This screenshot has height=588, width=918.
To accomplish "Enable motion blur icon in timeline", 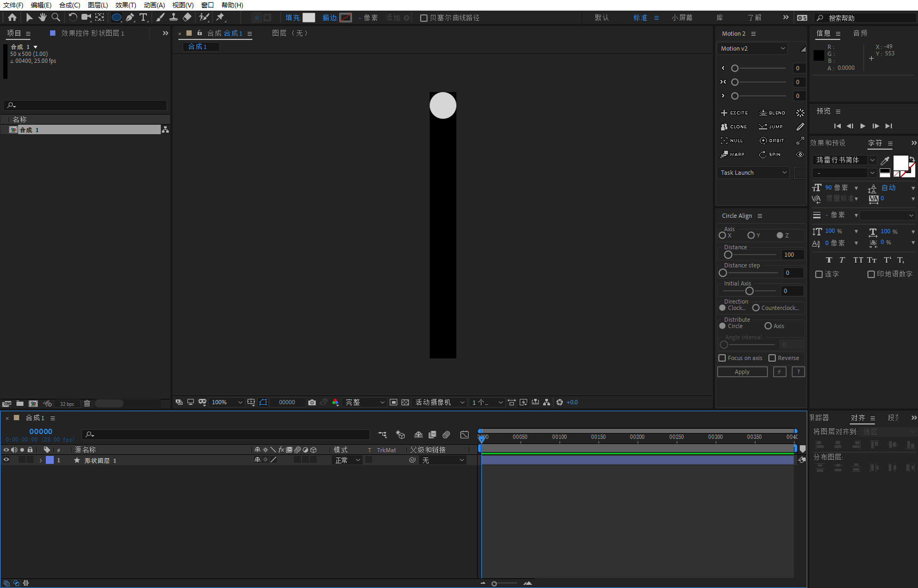I will pyautogui.click(x=446, y=435).
